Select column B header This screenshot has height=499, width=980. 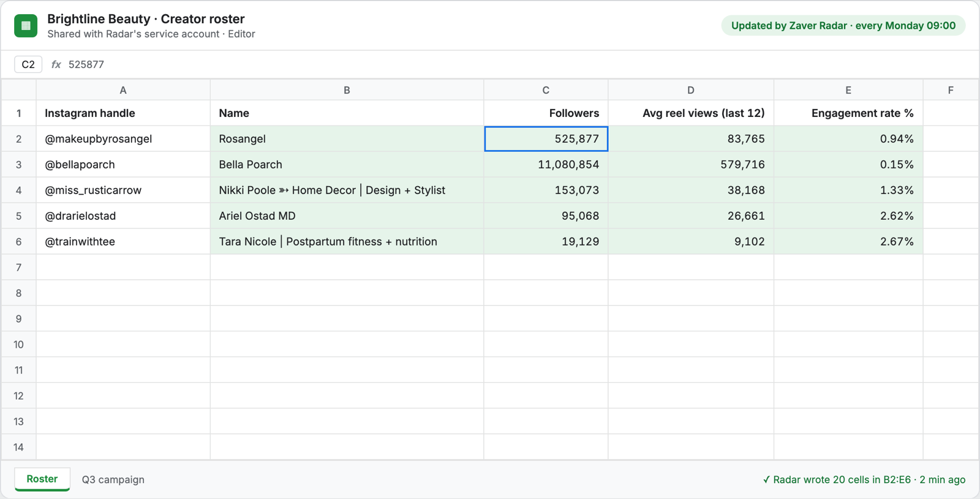tap(347, 90)
